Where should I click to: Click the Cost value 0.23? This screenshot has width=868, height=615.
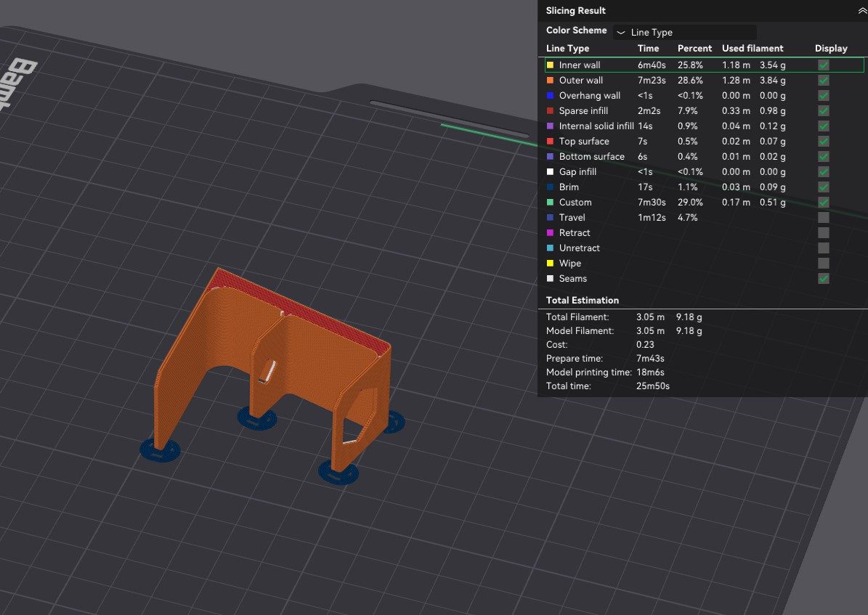[x=645, y=344]
